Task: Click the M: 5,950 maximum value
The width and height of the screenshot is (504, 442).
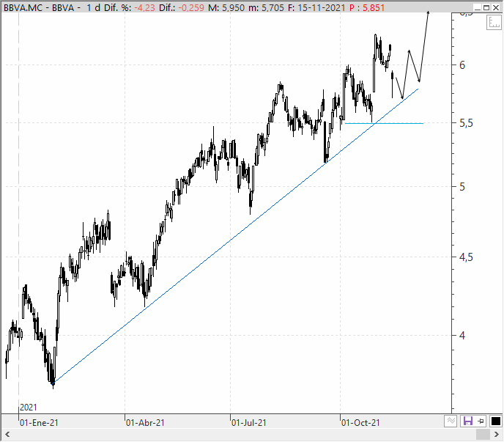Action: tap(226, 7)
